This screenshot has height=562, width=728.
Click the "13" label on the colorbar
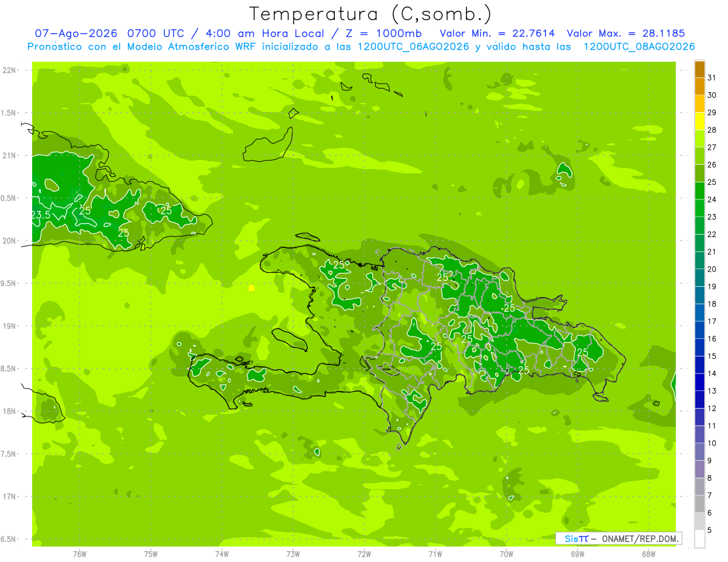click(712, 391)
